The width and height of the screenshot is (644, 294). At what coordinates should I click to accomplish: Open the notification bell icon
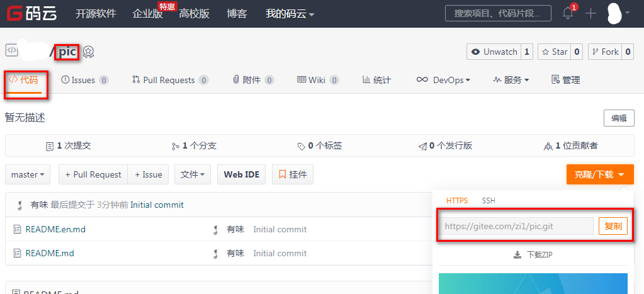click(568, 13)
